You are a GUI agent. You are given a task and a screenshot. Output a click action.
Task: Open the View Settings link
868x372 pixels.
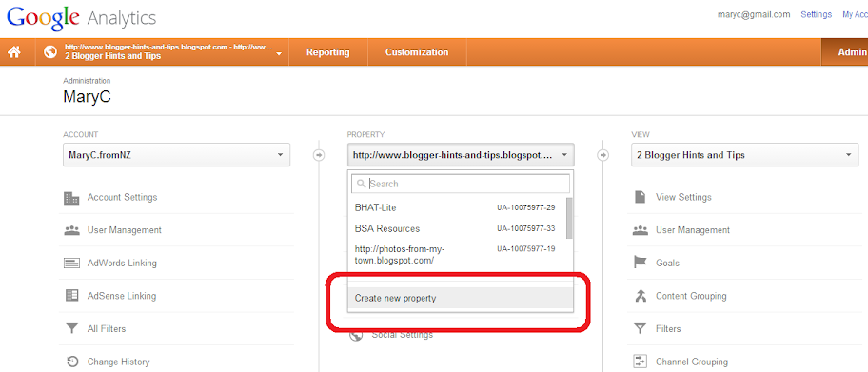pyautogui.click(x=683, y=197)
